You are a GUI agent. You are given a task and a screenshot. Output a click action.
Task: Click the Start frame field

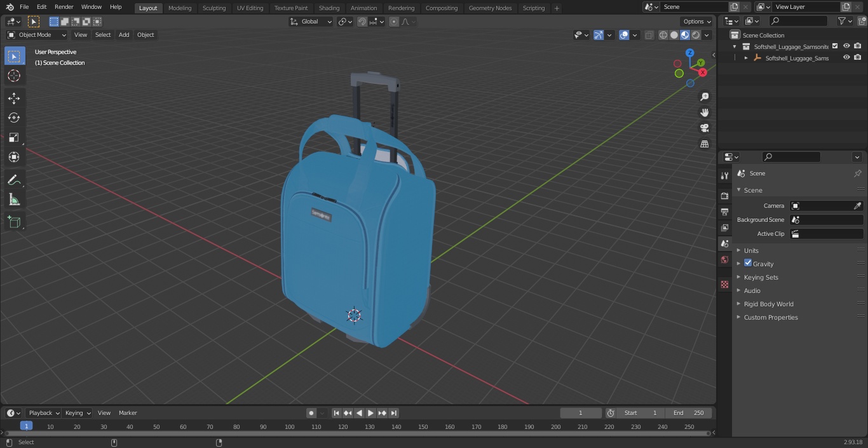[641, 413]
